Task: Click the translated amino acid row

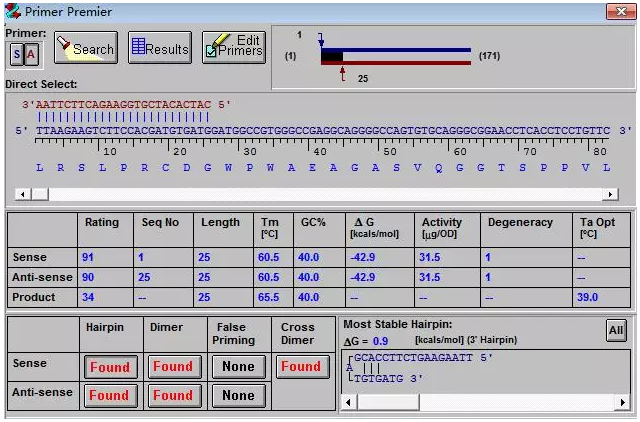Action: pyautogui.click(x=323, y=168)
